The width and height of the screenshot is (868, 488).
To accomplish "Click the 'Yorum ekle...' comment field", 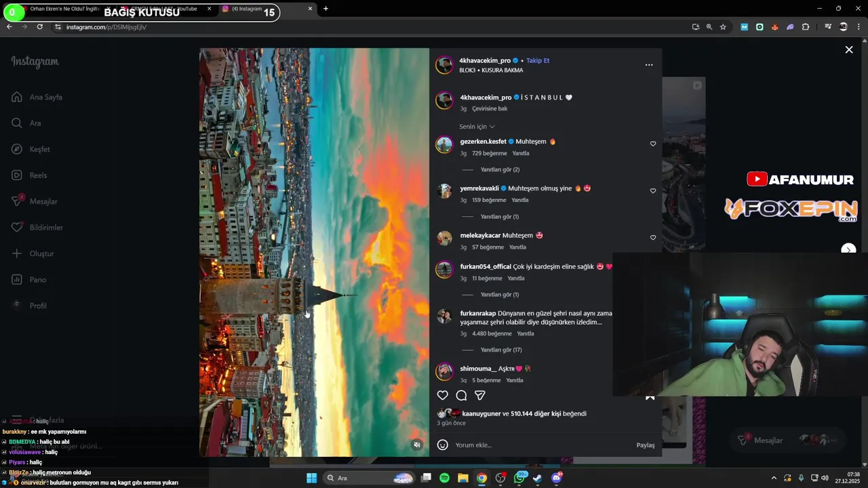I will pos(542,445).
